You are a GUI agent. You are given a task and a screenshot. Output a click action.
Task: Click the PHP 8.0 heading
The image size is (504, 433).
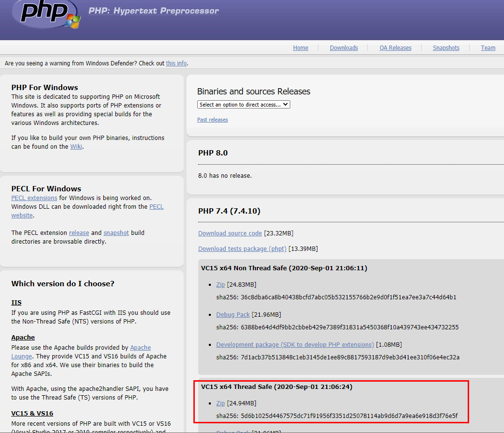[213, 153]
